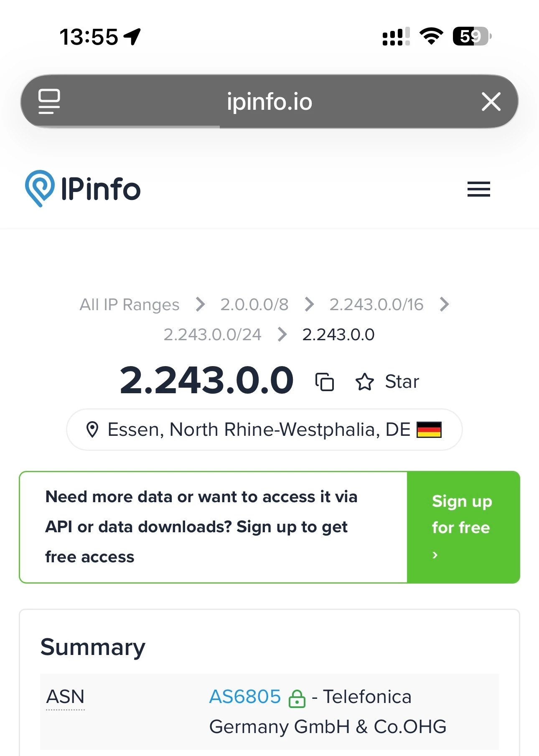Screen dimensions: 539x756
Task: Tap the ipinfo.io address field
Action: [x=269, y=101]
